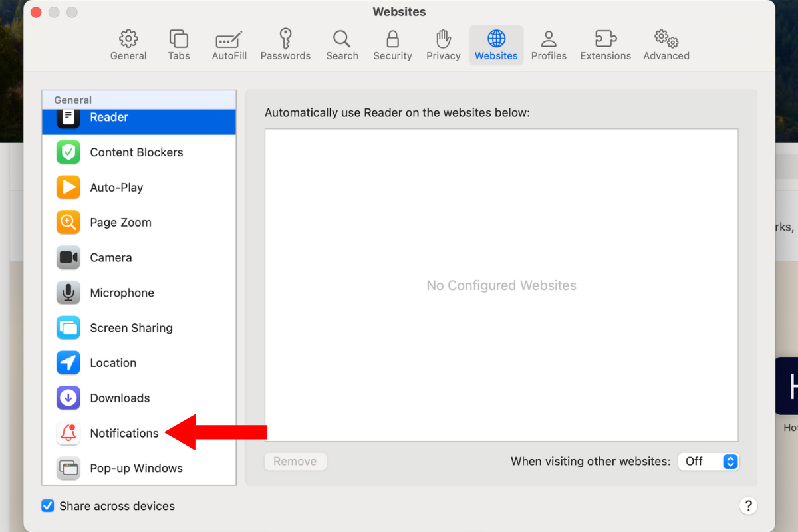Open the Extensions preferences tab
Screen dimensions: 798x532
tap(605, 45)
